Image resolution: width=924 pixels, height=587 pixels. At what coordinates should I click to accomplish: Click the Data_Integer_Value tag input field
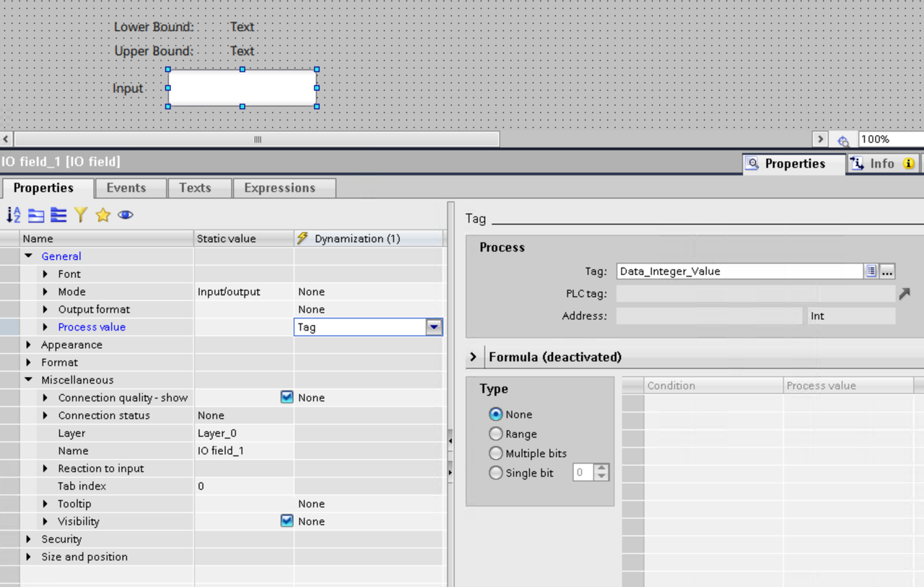click(x=739, y=271)
